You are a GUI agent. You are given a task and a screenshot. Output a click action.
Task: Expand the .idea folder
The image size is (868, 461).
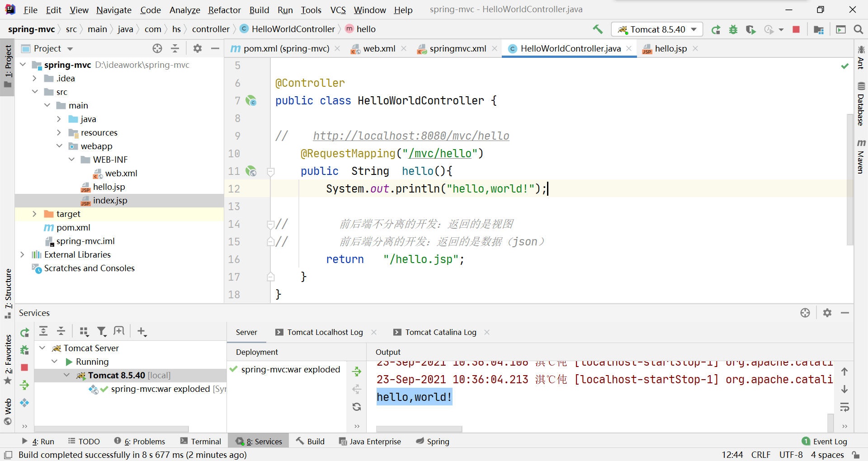(35, 78)
